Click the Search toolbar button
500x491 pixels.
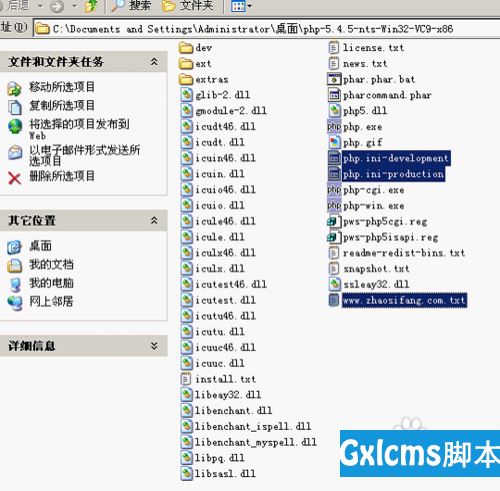[131, 6]
